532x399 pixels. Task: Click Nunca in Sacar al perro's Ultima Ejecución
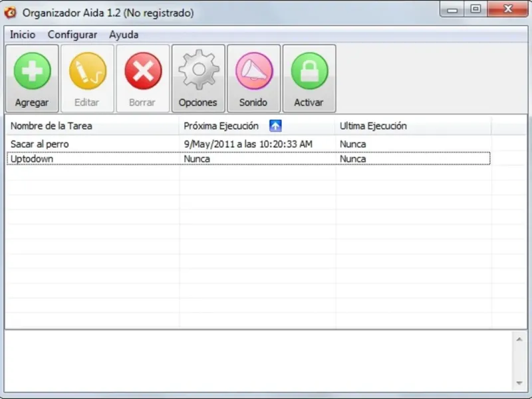click(x=353, y=144)
